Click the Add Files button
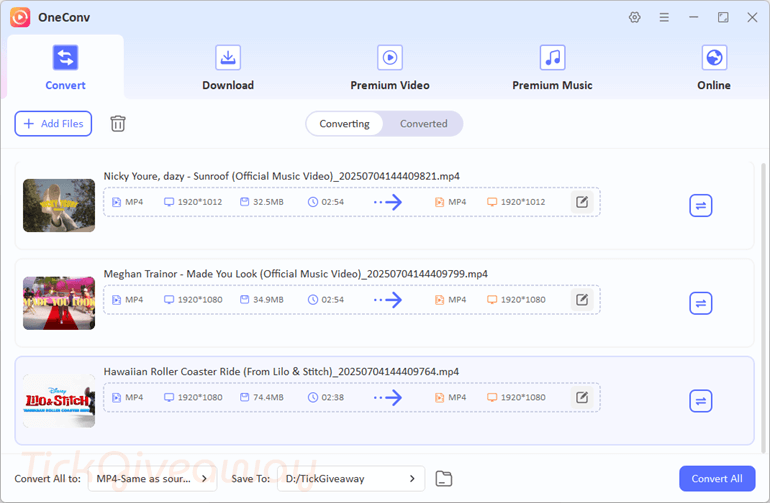 [53, 124]
